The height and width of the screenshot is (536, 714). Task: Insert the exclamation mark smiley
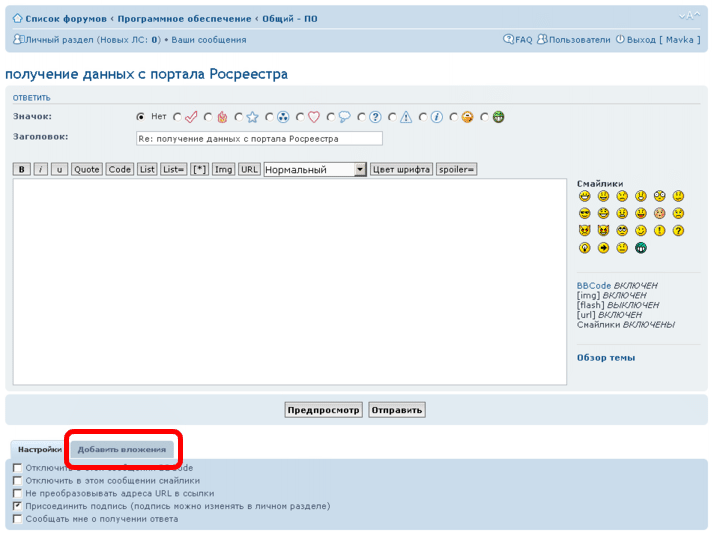(x=659, y=230)
